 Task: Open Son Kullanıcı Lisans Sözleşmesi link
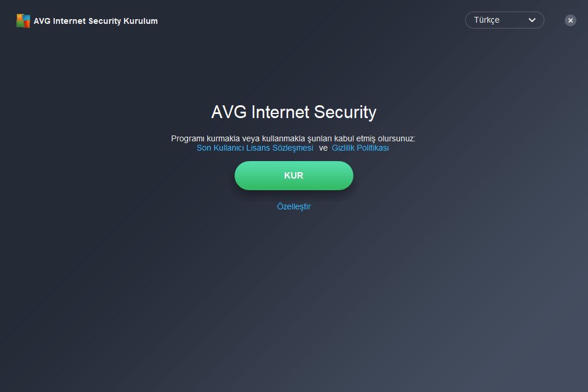254,148
